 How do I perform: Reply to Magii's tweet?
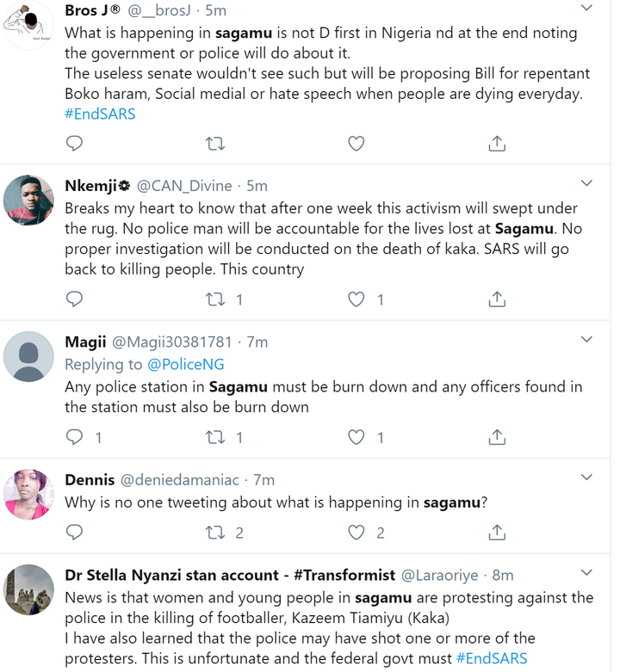[74, 437]
